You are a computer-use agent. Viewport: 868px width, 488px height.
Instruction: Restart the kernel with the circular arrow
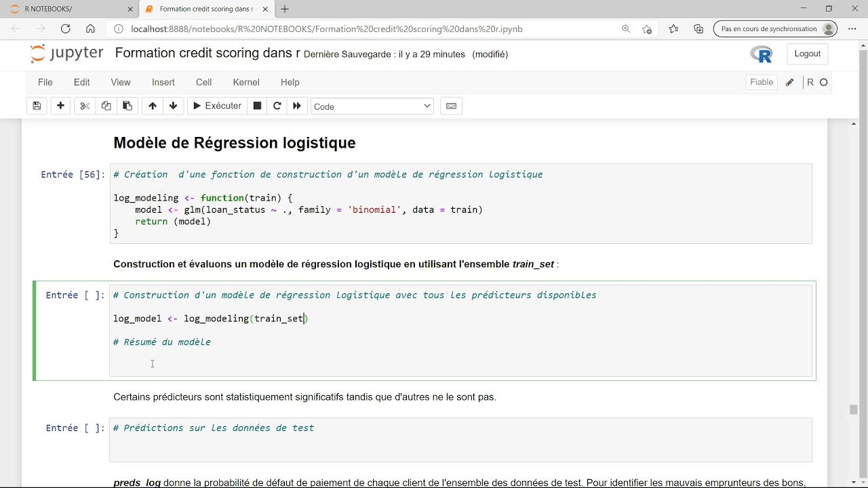click(x=277, y=106)
